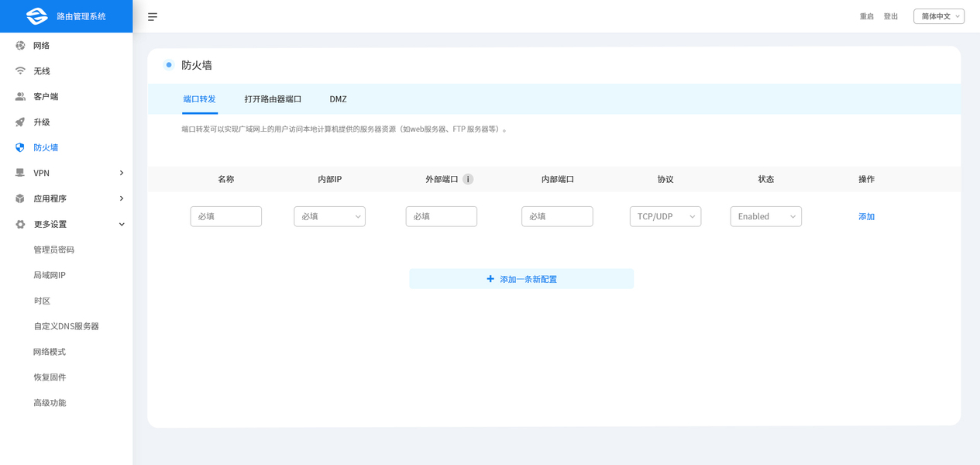Open 自定义DNS服务器 settings

pyautogui.click(x=66, y=326)
